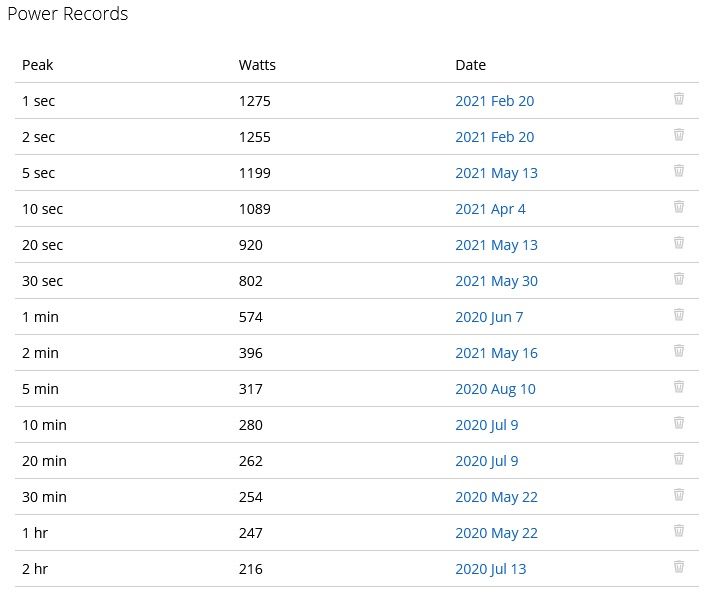This screenshot has width=707, height=592.
Task: Go to the 2020 Jun 7 activity
Action: 489,317
